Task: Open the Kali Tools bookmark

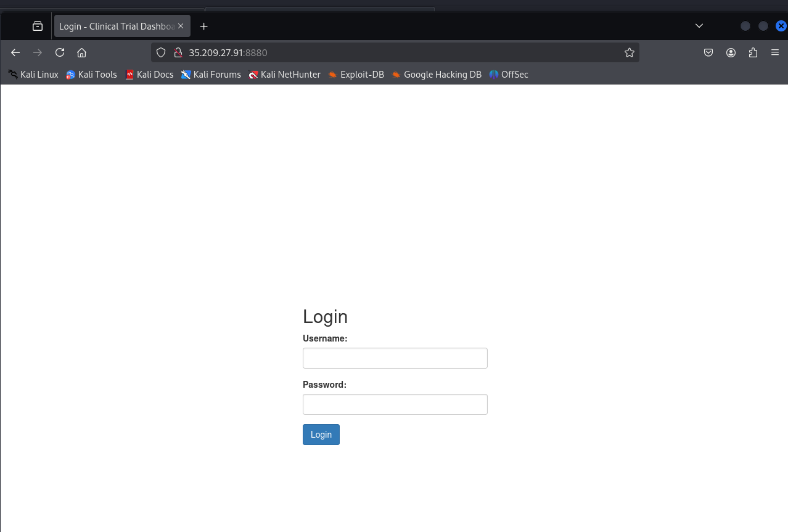Action: pyautogui.click(x=91, y=75)
